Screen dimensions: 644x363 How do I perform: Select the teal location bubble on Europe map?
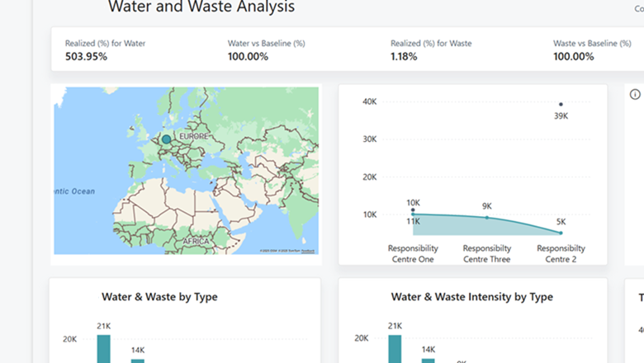[166, 139]
